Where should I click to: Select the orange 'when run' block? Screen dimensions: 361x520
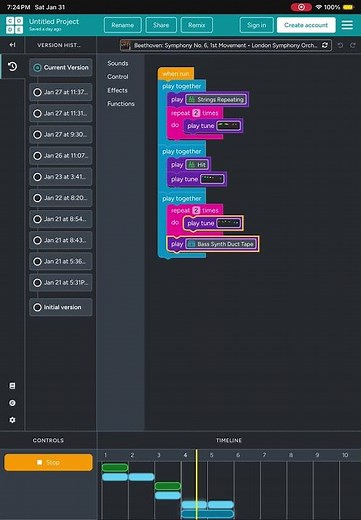click(176, 74)
